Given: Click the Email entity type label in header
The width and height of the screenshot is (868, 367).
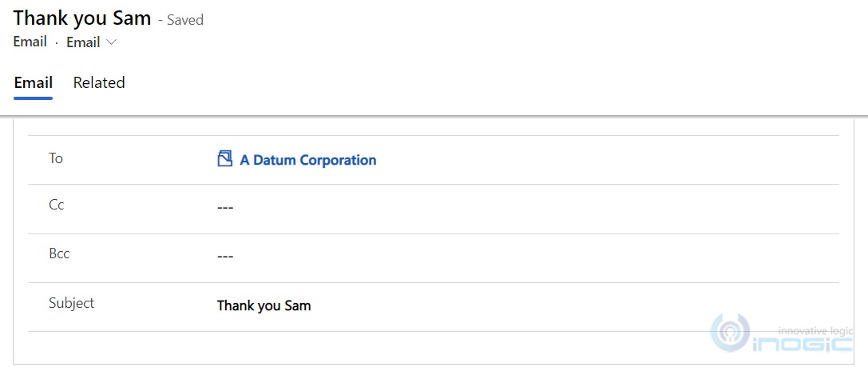Looking at the screenshot, I should click(x=30, y=42).
